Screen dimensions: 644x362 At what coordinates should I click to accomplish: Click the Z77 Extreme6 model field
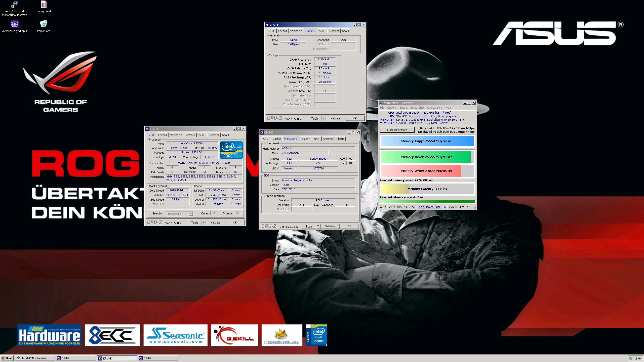pyautogui.click(x=305, y=153)
